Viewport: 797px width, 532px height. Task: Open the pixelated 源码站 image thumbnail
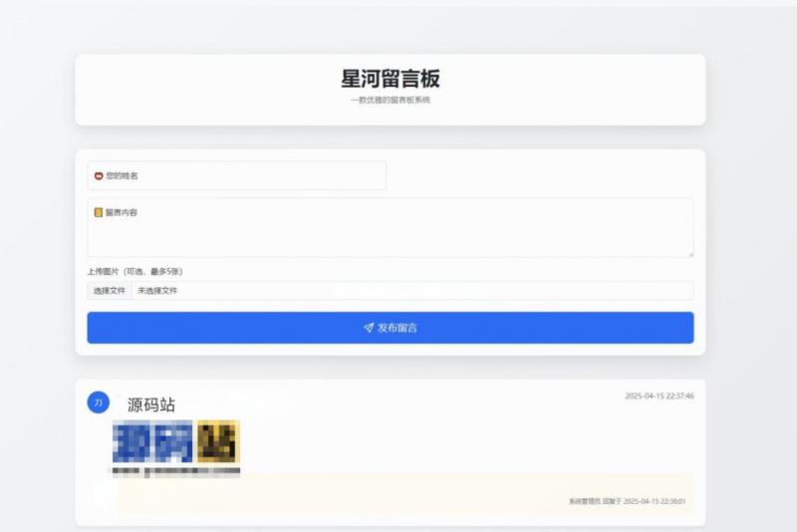pyautogui.click(x=176, y=442)
